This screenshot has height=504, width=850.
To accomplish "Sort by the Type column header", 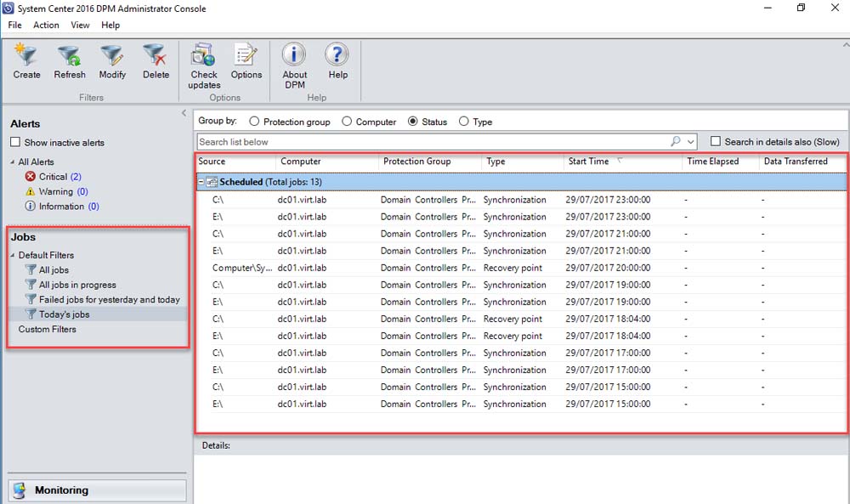I will click(523, 161).
